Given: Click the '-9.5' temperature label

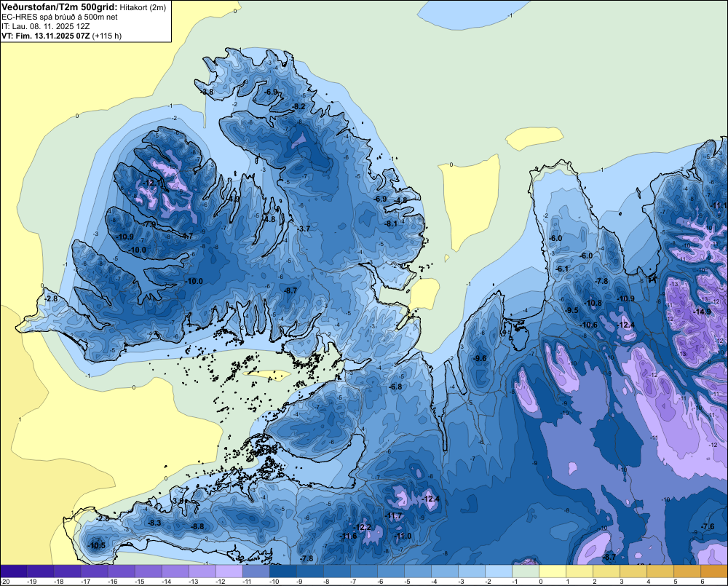Looking at the screenshot, I should tap(571, 311).
